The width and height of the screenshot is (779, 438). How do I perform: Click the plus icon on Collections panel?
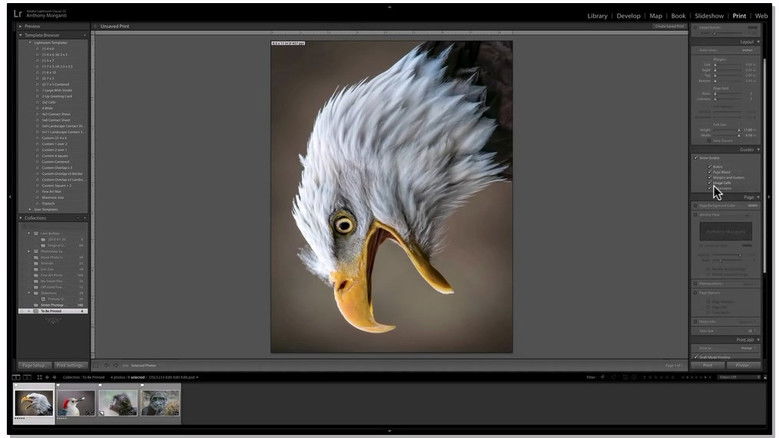pyautogui.click(x=84, y=217)
